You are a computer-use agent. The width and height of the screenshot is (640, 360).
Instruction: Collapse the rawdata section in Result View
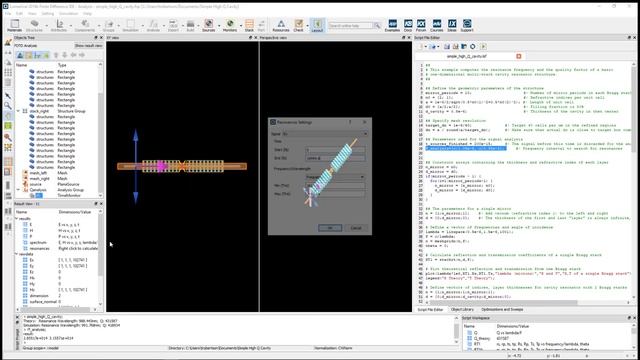click(x=17, y=254)
